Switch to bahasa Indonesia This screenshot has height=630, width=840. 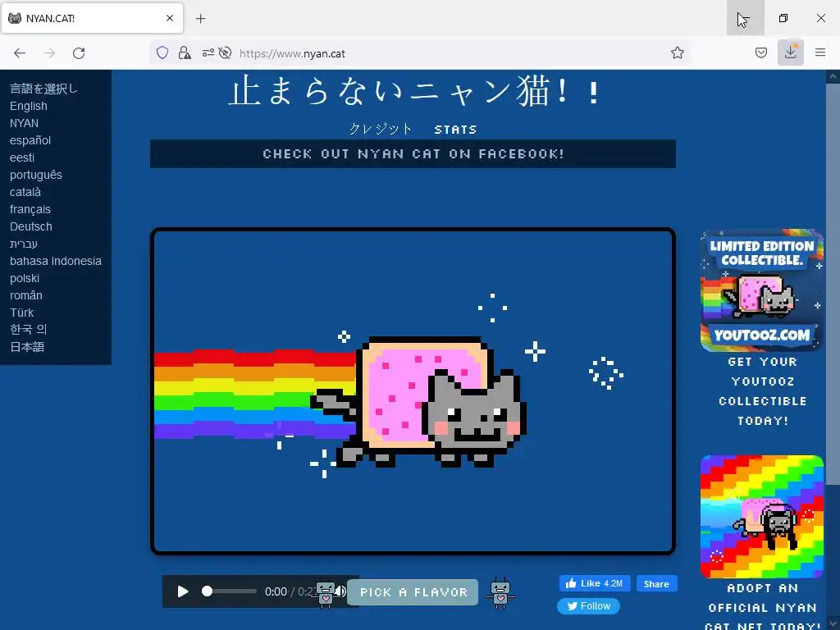(x=56, y=261)
